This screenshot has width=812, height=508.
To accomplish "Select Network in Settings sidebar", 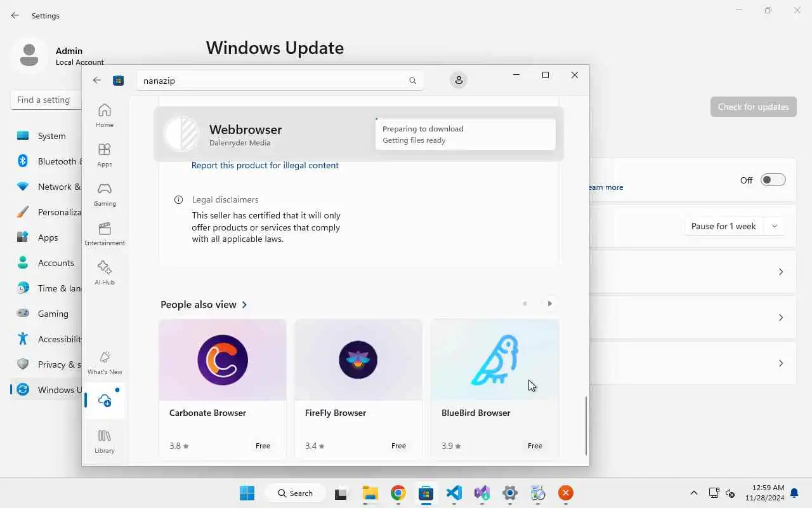I will click(46, 187).
